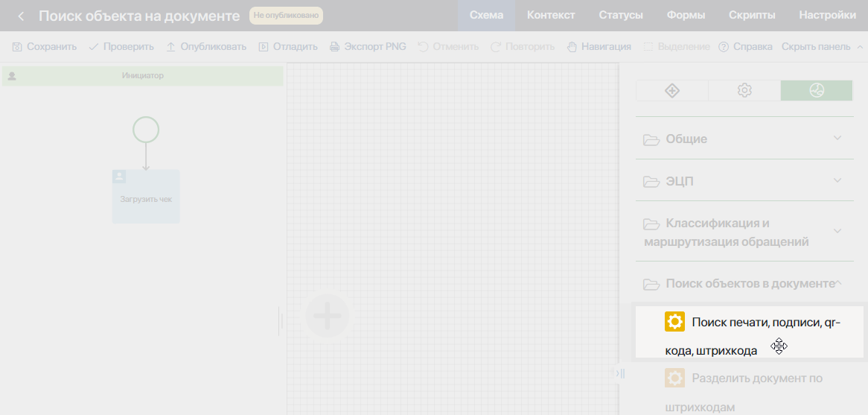Image resolution: width=868 pixels, height=415 pixels.
Task: Start debugging with Отладить
Action: 288,46
